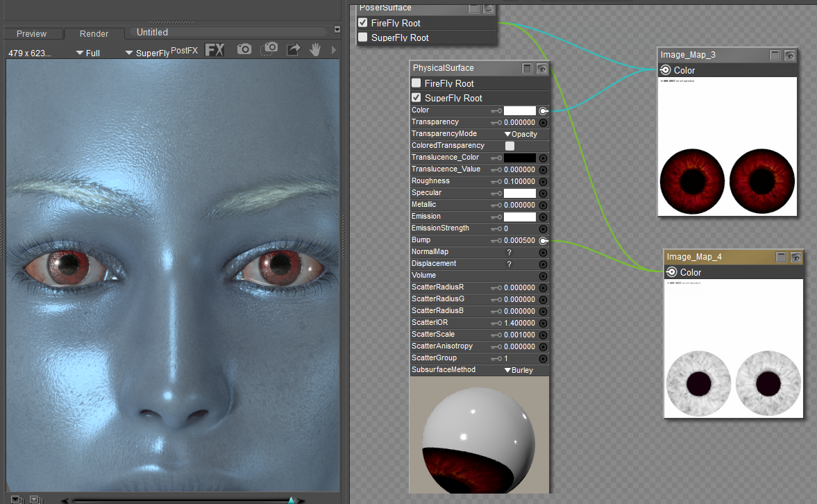Screen dimensions: 817x504
Task: Click the Metallic input connector
Action: tap(543, 205)
